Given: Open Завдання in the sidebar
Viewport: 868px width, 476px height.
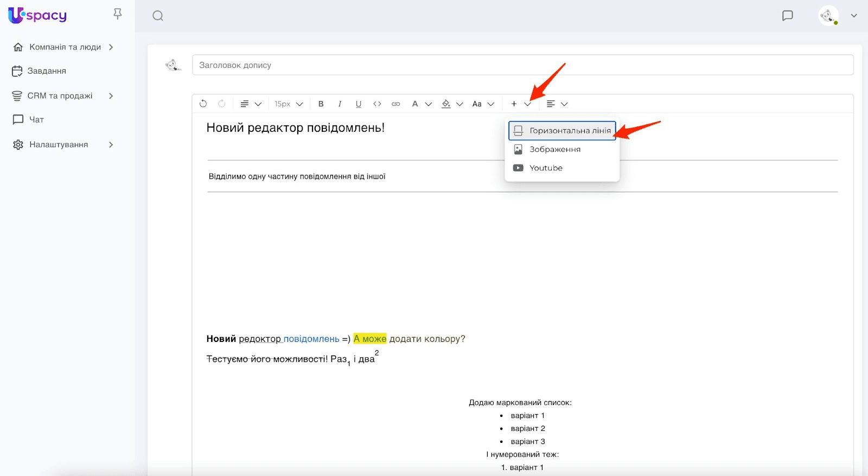Looking at the screenshot, I should pyautogui.click(x=47, y=71).
